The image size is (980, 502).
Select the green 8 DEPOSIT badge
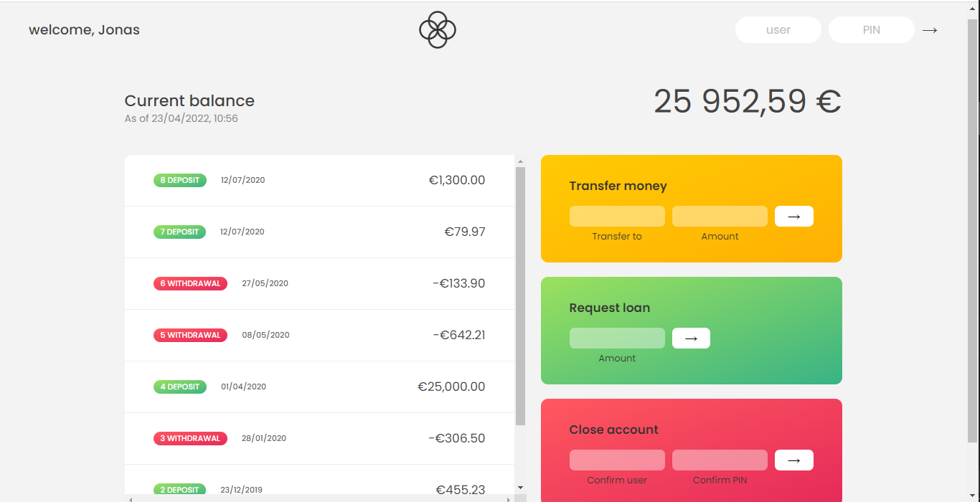(x=179, y=180)
